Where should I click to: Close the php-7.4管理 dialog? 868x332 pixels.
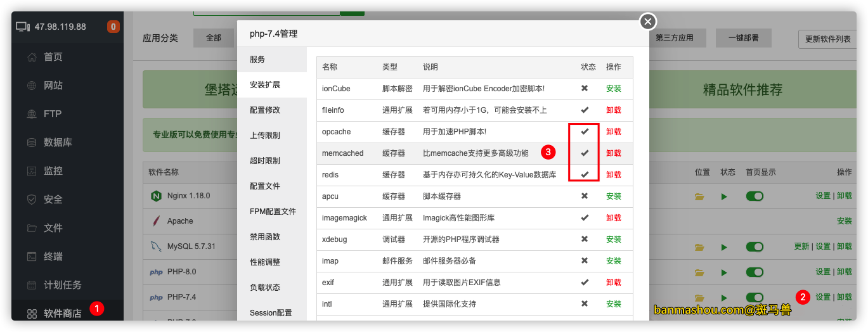pyautogui.click(x=647, y=22)
